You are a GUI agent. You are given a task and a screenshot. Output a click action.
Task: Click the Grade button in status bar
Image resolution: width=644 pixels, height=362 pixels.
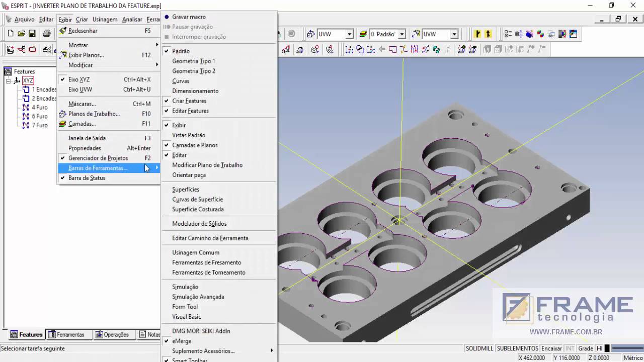(586, 348)
